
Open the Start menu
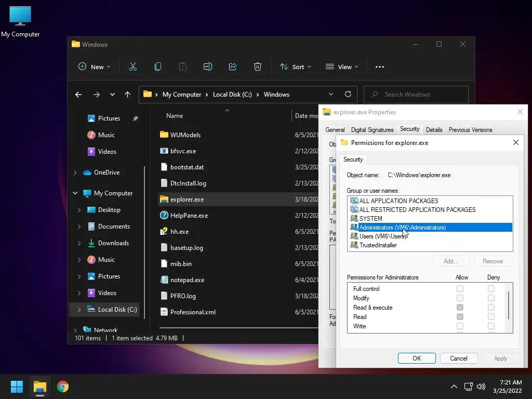17,387
